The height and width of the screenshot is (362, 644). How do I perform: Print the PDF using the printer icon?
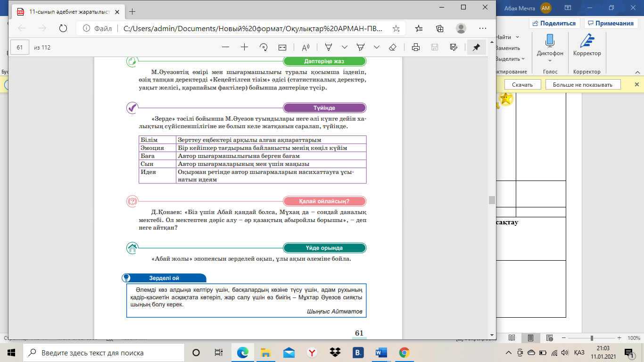coord(415,47)
